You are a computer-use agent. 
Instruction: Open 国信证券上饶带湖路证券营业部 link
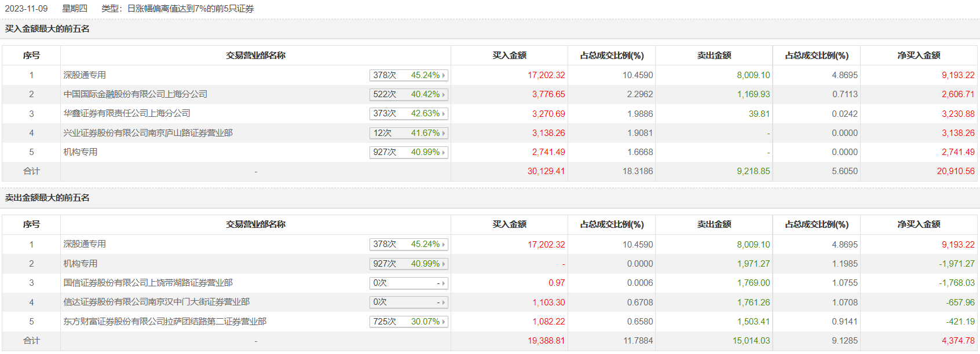tap(148, 283)
